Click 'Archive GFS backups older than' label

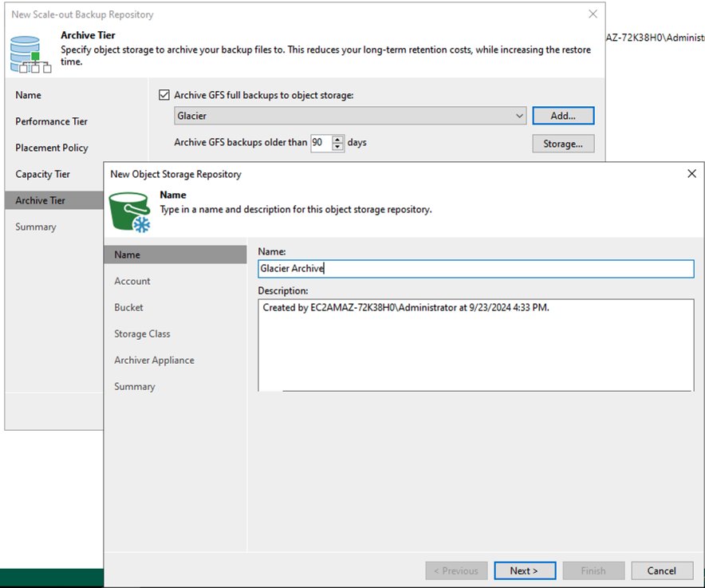241,142
